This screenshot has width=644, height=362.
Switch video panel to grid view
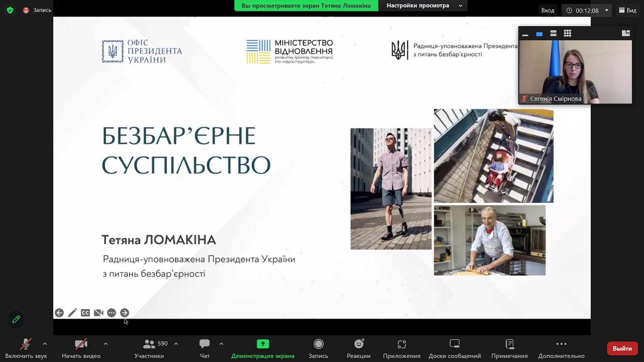pos(568,33)
